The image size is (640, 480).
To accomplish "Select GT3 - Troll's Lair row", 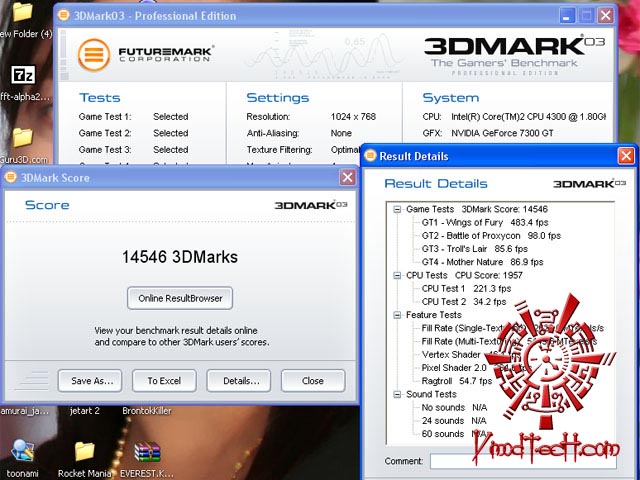I will pyautogui.click(x=475, y=249).
